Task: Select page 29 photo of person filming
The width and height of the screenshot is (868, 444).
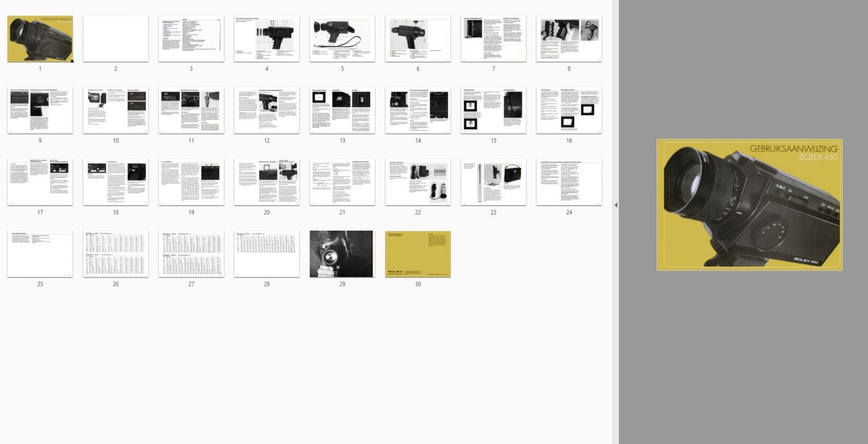Action: click(x=342, y=254)
